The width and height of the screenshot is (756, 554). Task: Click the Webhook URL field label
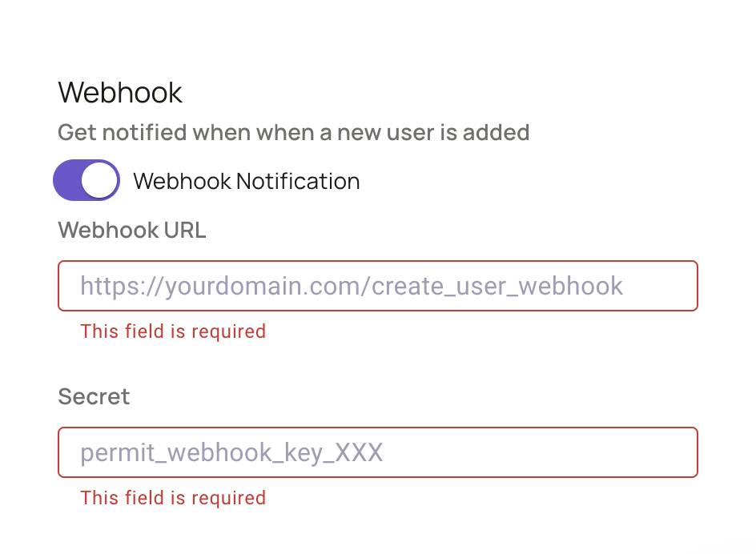(131, 231)
